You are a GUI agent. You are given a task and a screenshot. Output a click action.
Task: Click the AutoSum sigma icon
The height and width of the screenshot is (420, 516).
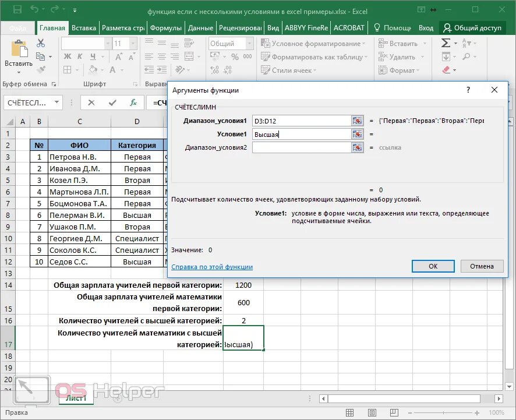click(x=446, y=43)
